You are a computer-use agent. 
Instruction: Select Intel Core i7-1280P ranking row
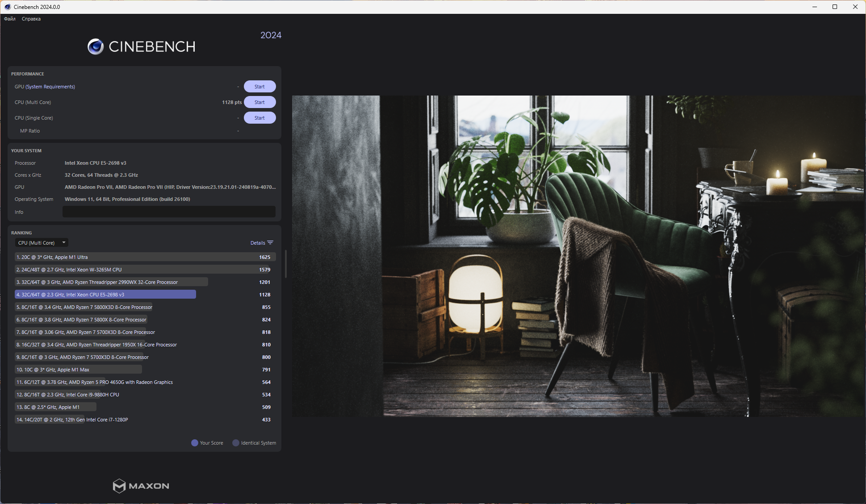coord(145,420)
